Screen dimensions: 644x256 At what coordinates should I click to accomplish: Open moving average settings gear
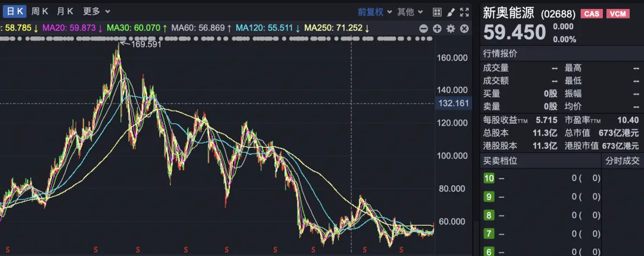click(451, 29)
